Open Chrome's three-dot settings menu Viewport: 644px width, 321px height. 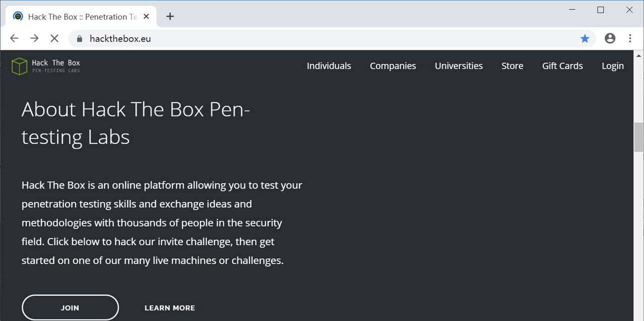(x=630, y=38)
